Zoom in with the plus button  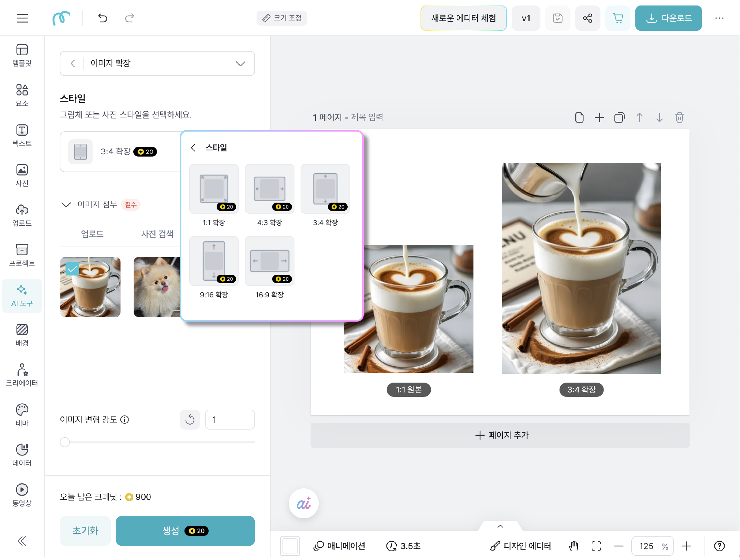coord(687,546)
